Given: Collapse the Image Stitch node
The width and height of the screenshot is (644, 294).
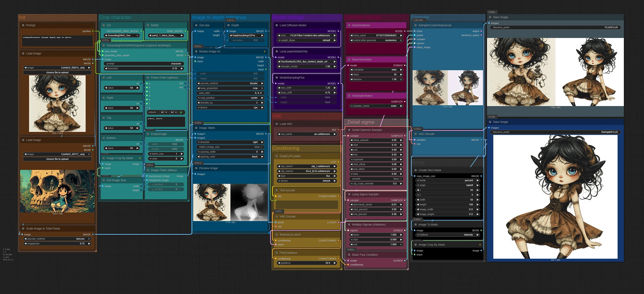Looking at the screenshot, I should point(196,128).
